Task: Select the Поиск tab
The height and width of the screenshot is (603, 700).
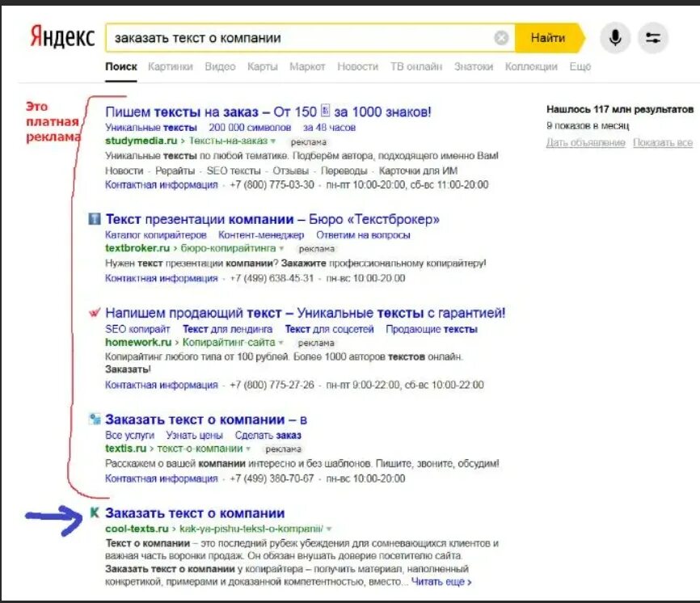Action: coord(121,66)
